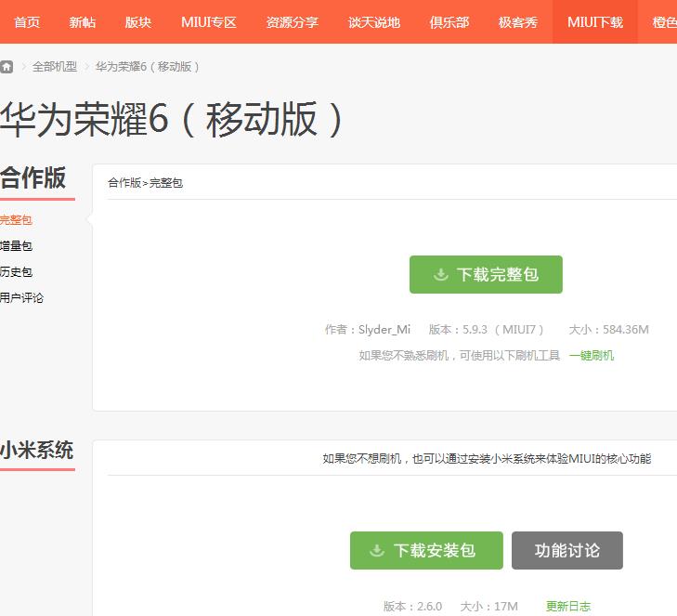
Task: Click the 合作版 section heading
Action: [x=33, y=177]
